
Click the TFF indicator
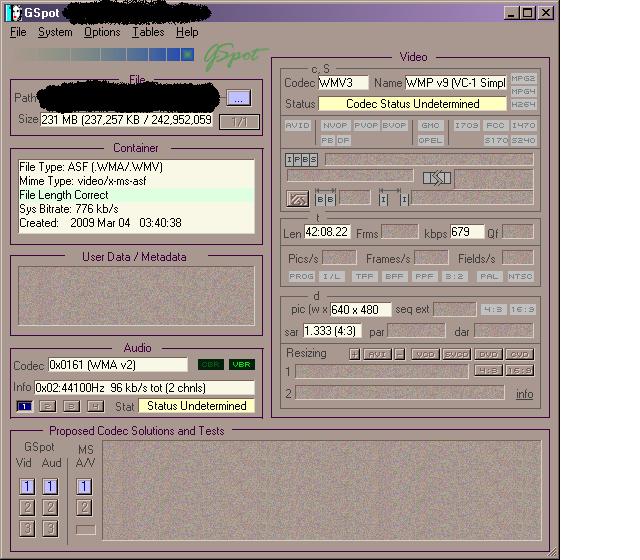364,276
